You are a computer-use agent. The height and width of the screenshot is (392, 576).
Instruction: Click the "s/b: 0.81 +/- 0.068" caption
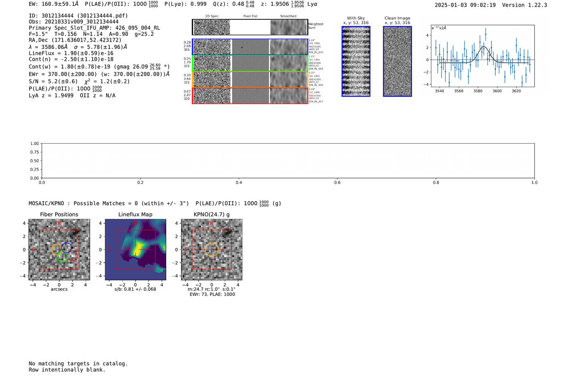135,289
